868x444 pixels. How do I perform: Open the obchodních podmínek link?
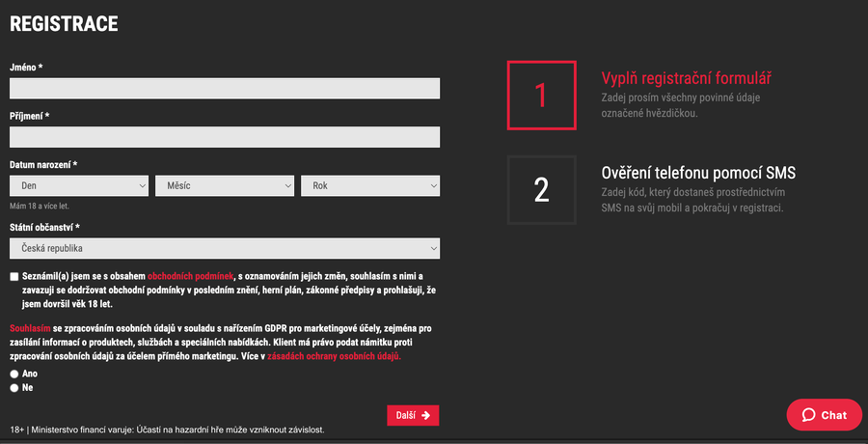click(x=197, y=276)
